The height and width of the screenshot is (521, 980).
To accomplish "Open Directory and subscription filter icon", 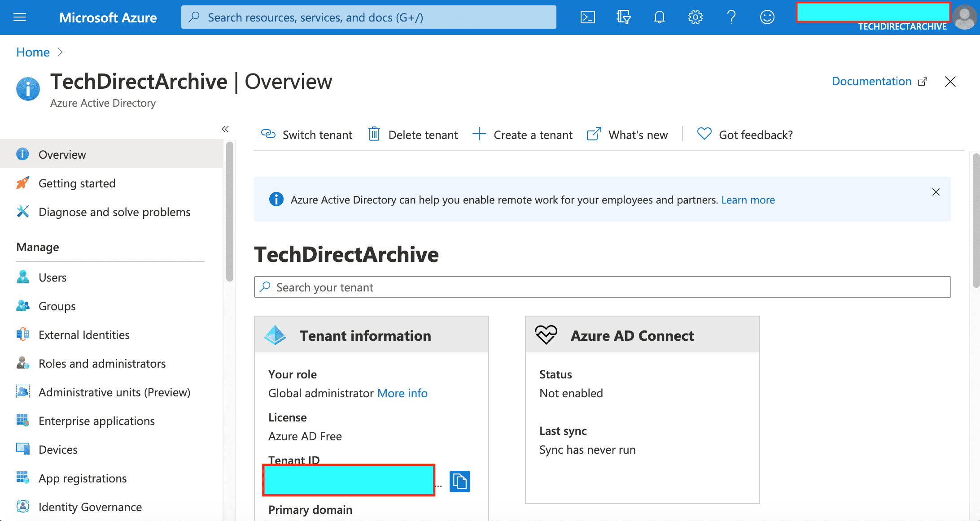I will pyautogui.click(x=624, y=17).
